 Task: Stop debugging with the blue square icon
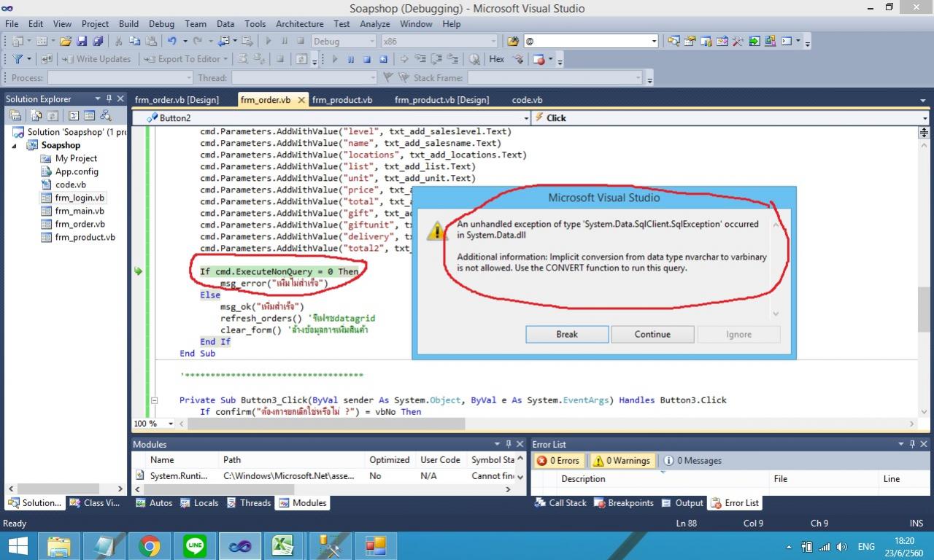pyautogui.click(x=367, y=60)
